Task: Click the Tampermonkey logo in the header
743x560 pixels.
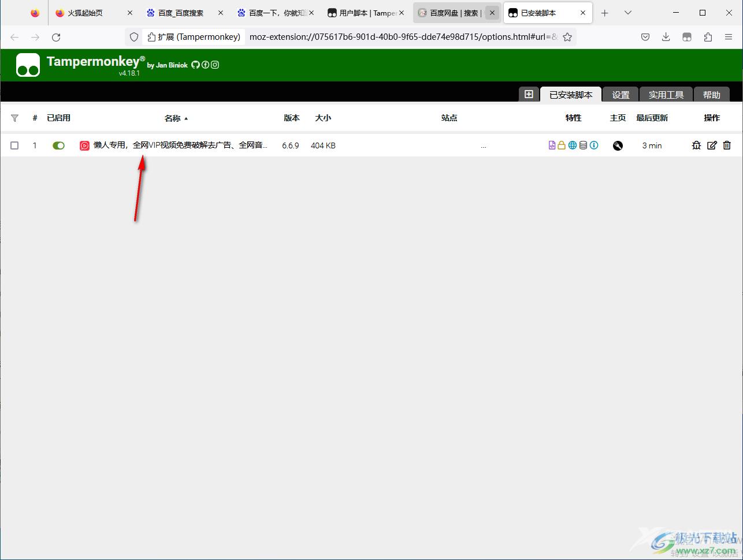Action: coord(28,65)
